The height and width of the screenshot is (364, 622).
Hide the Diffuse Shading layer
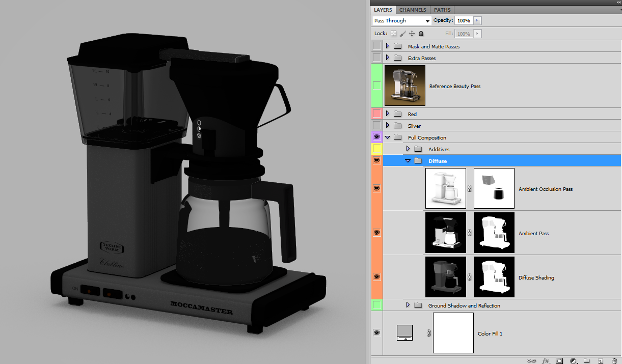[x=377, y=277]
